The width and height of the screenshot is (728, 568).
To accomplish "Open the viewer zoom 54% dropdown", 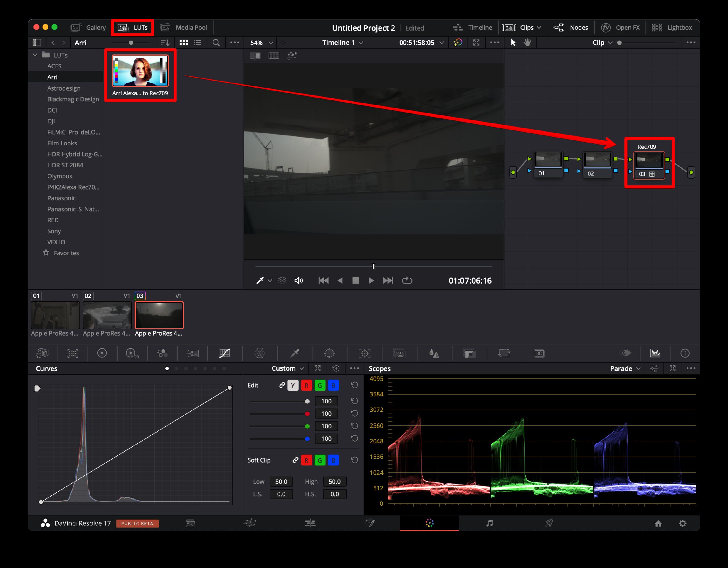I will pos(262,43).
